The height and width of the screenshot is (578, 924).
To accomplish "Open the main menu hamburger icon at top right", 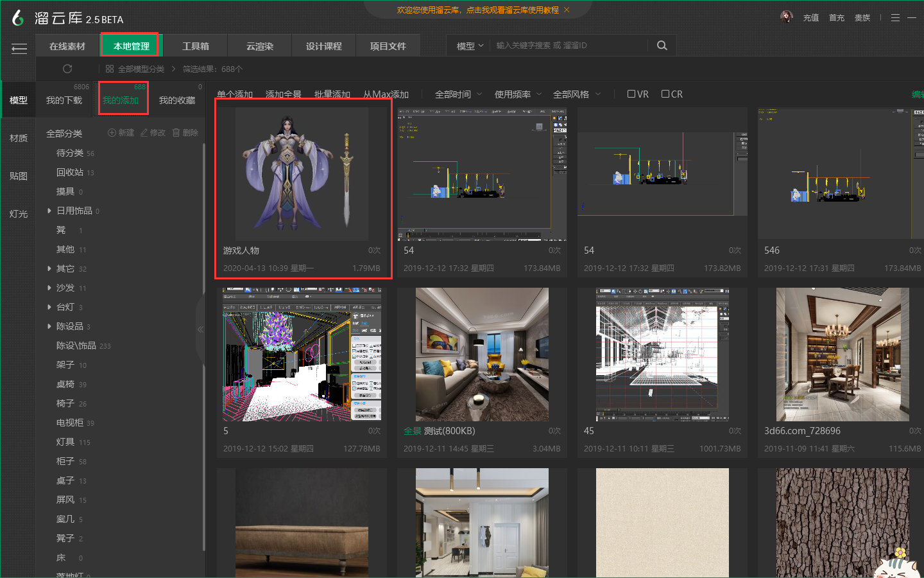I will click(x=895, y=18).
